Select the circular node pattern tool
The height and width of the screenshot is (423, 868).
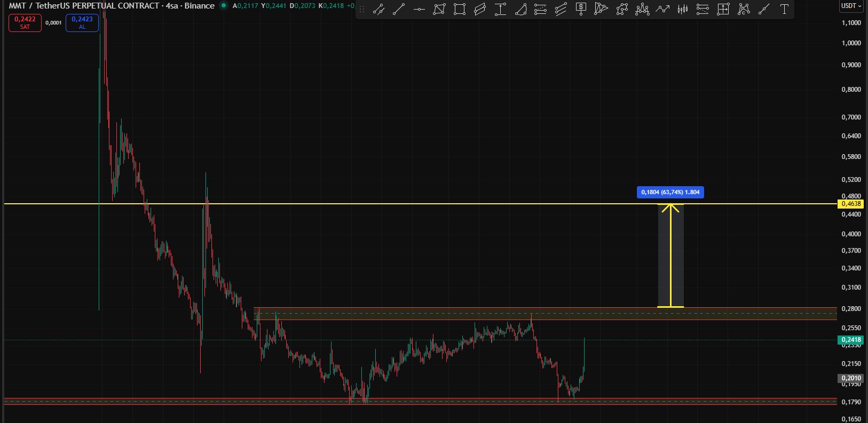[x=621, y=9]
